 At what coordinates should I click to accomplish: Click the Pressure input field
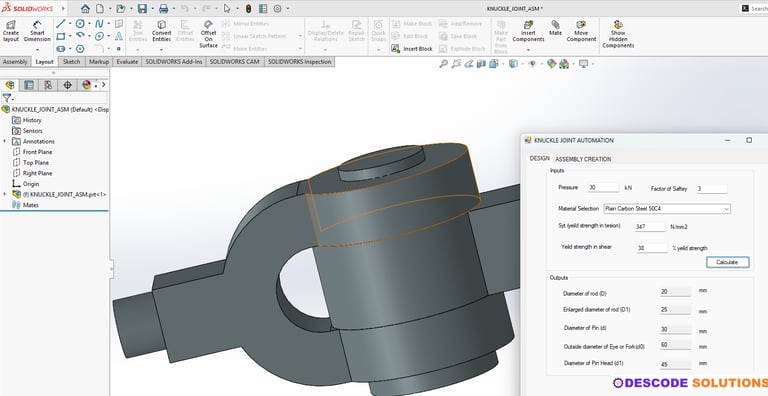coord(603,188)
